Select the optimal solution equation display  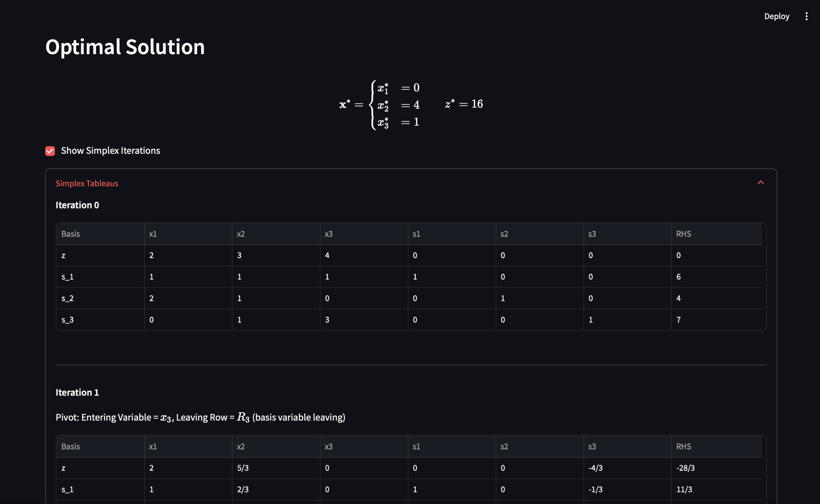click(412, 105)
